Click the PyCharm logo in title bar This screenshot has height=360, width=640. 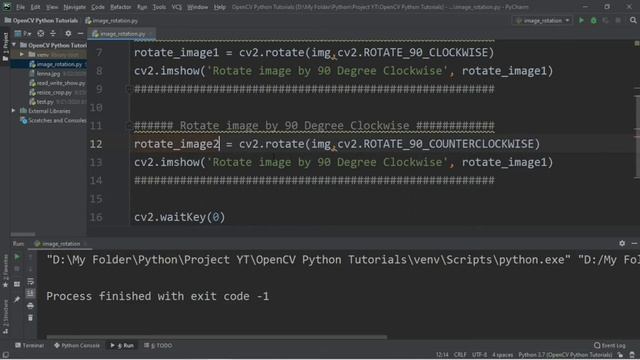pyautogui.click(x=7, y=7)
